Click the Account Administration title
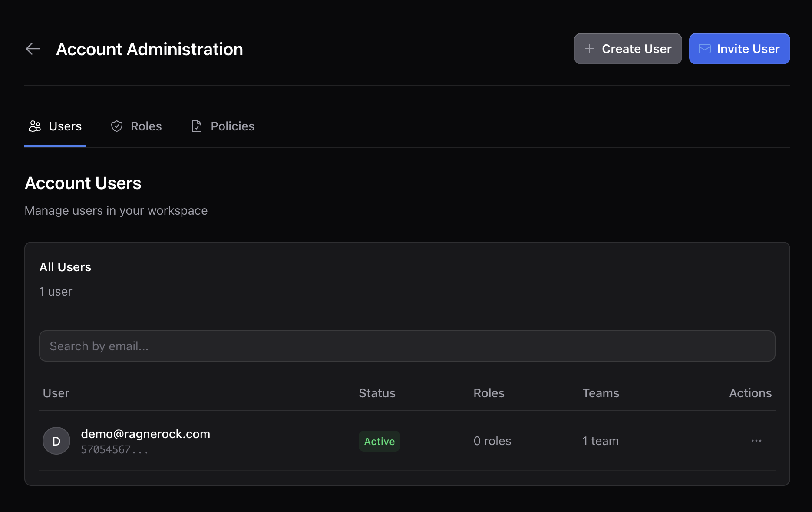This screenshot has width=812, height=512. tap(149, 49)
